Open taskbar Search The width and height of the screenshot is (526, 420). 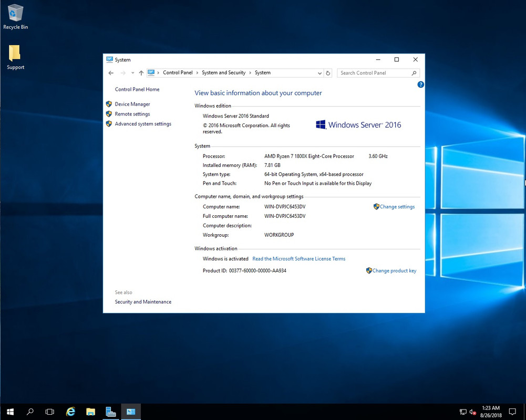[30, 412]
